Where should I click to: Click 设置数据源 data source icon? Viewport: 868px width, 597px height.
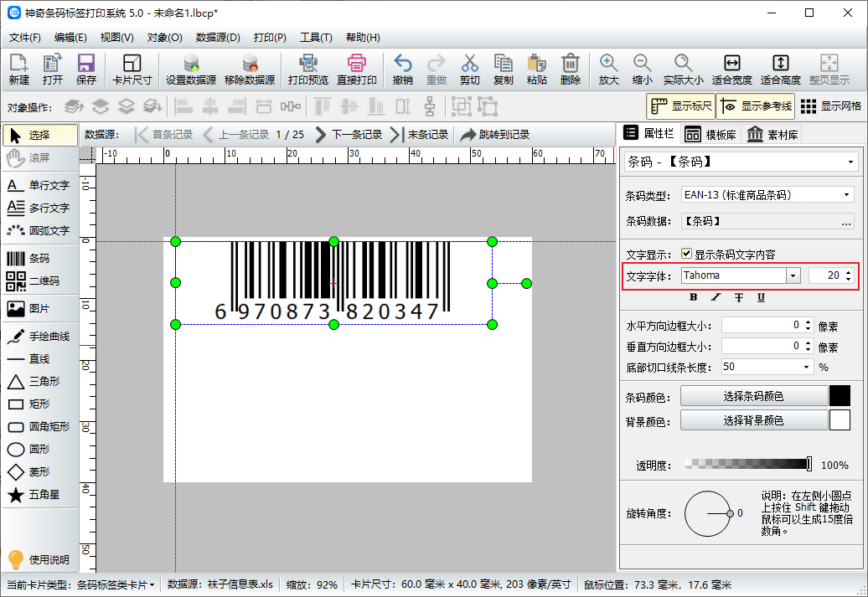tap(191, 69)
